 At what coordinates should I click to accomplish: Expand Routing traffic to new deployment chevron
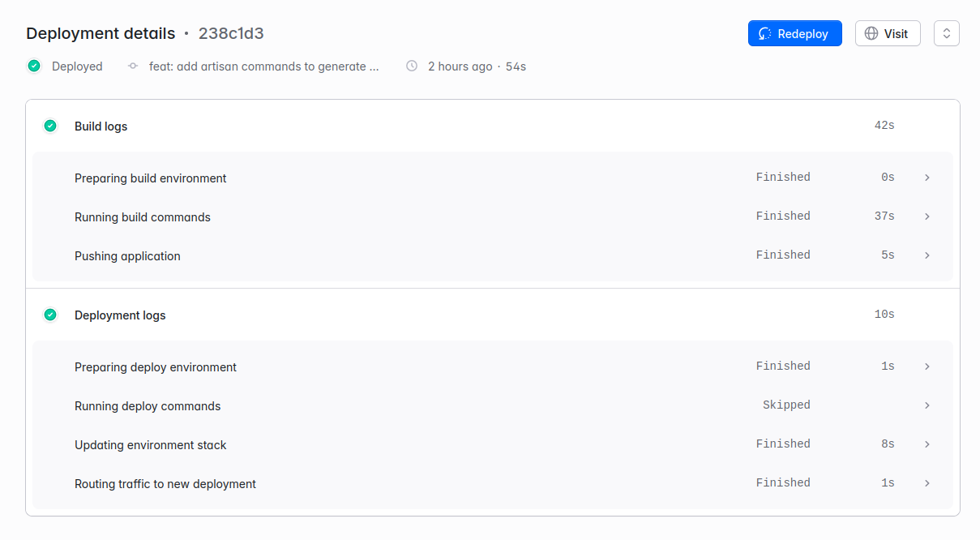pos(927,483)
